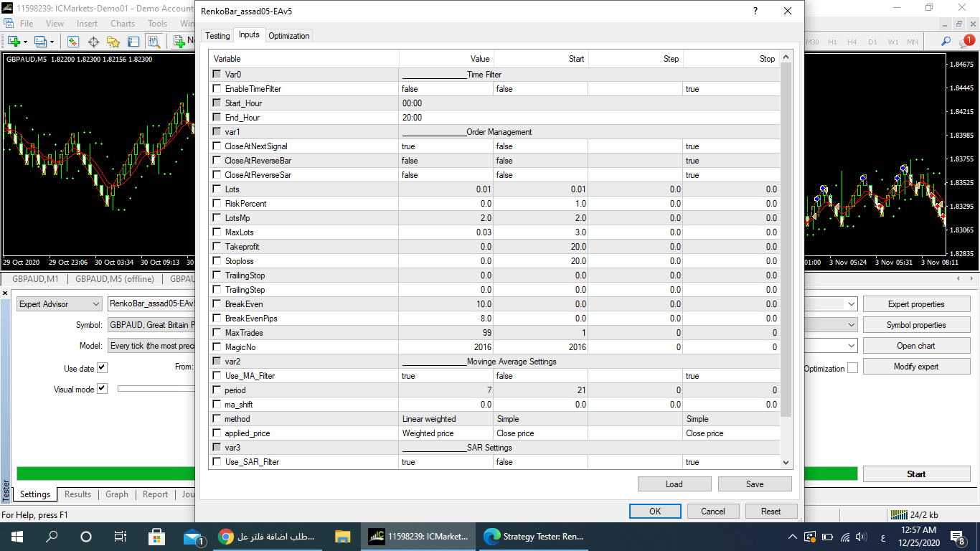Enable the EnableTimeFilter checkbox
This screenshot has height=551, width=980.
[217, 89]
